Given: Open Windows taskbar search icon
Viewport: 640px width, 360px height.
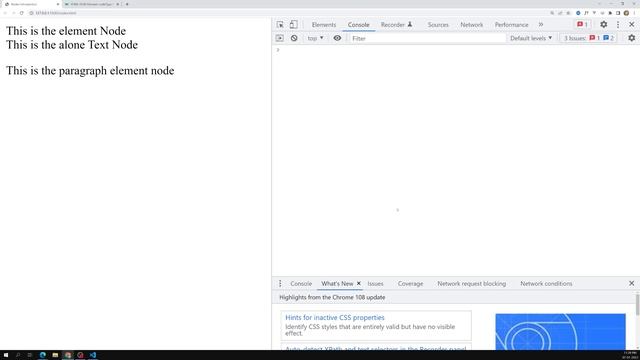Looking at the screenshot, I should [x=18, y=355].
